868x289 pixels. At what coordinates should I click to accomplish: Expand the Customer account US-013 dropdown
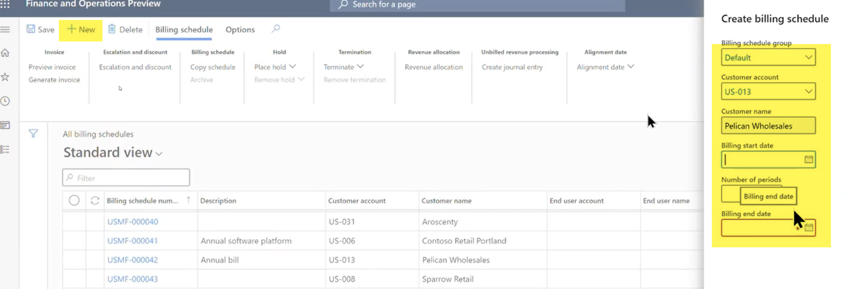[x=808, y=91]
